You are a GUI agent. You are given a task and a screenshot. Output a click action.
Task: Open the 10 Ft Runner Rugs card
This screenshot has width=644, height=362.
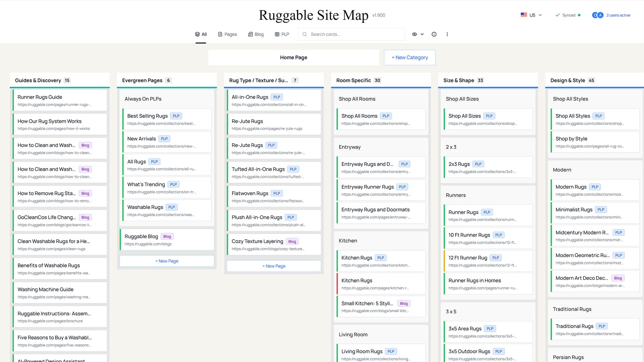(x=488, y=238)
